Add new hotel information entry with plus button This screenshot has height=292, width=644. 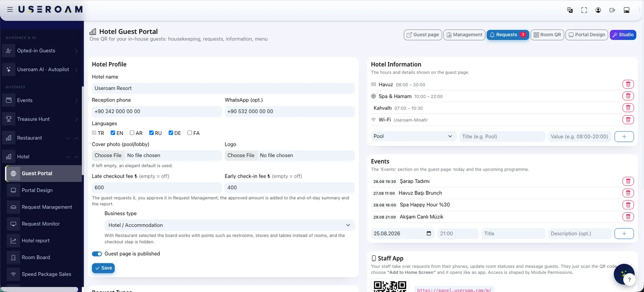pos(624,137)
